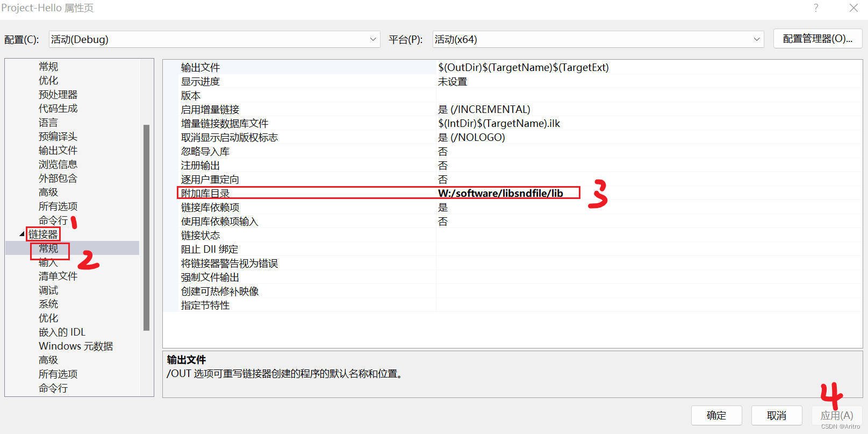Click the 版本 property row

[x=512, y=95]
